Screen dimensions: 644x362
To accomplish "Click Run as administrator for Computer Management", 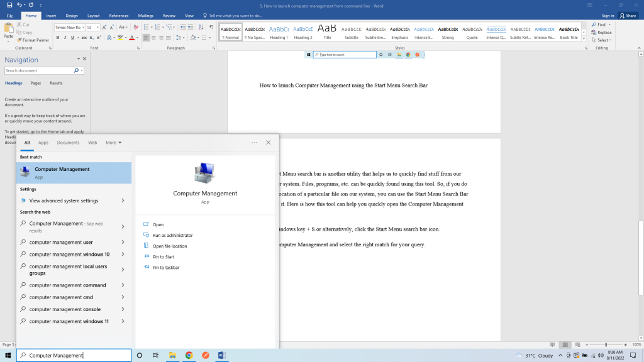I will click(172, 235).
